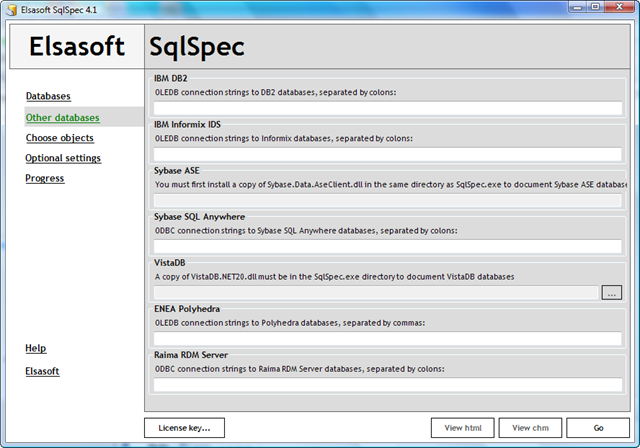Open the Databases page
This screenshot has height=448, width=640.
tap(48, 96)
